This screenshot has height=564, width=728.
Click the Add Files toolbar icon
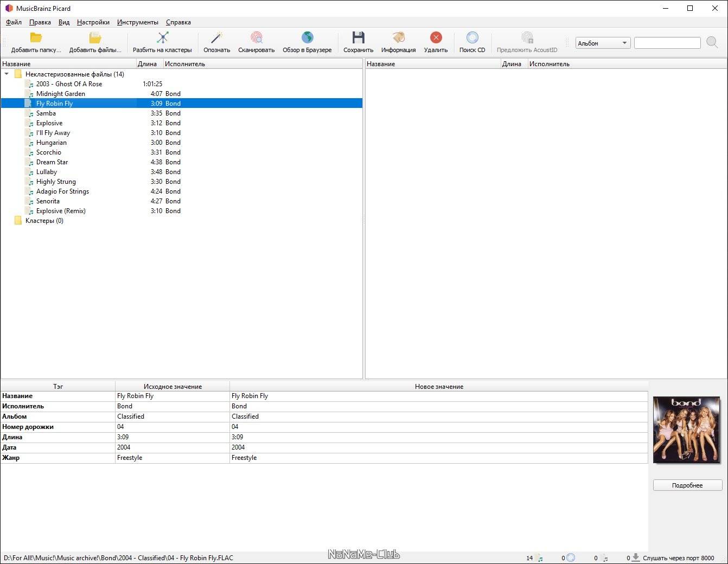click(x=95, y=37)
